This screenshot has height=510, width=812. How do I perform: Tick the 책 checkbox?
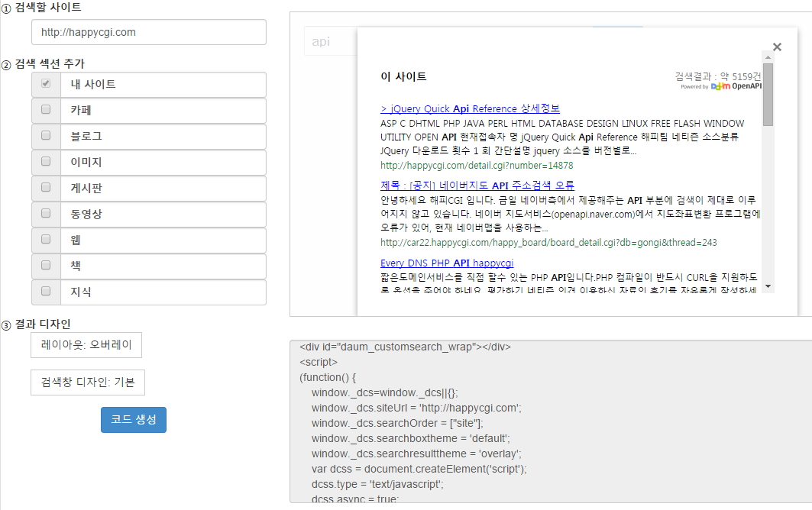[x=46, y=265]
